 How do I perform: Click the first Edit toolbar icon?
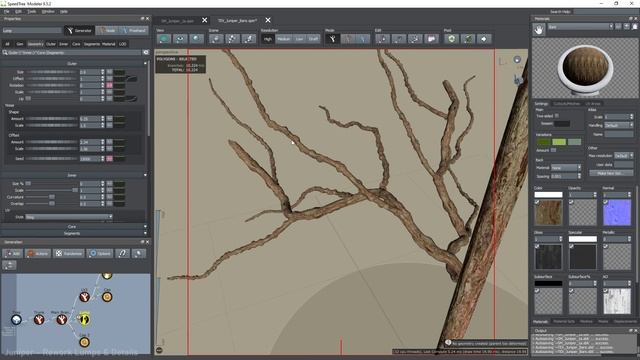(x=382, y=39)
